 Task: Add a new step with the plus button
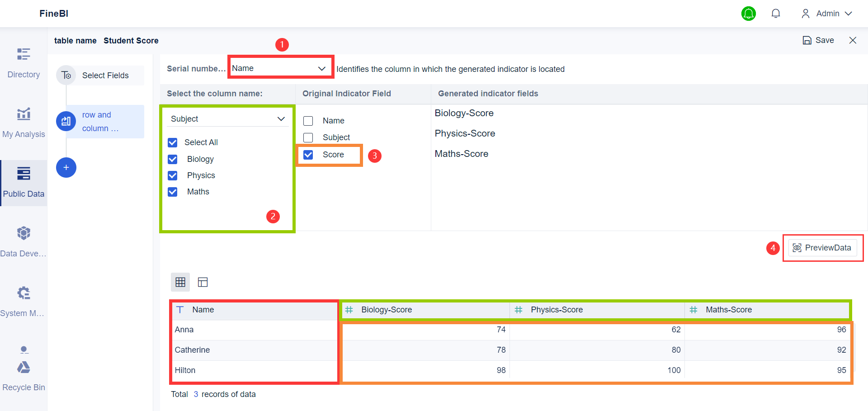pos(66,167)
